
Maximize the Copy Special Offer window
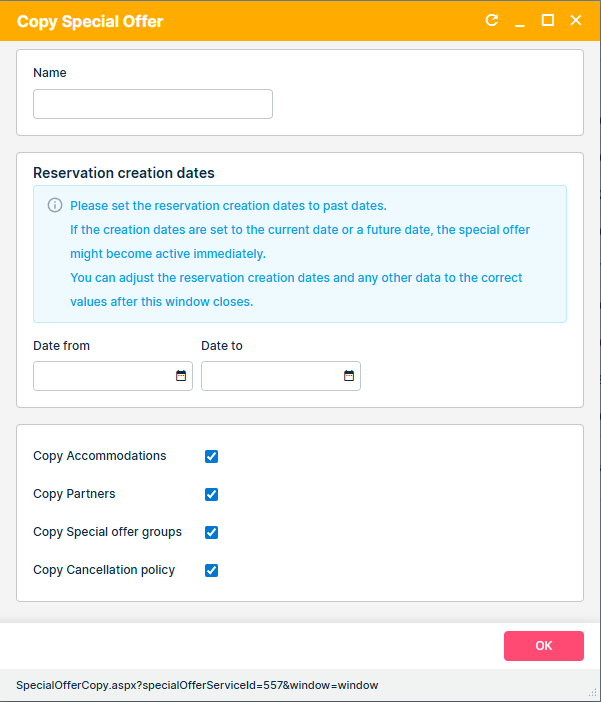pos(548,20)
